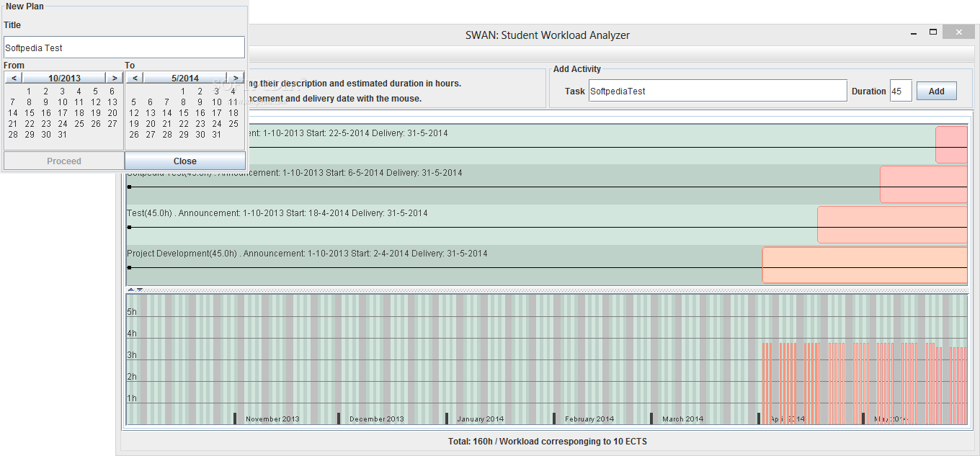The height and width of the screenshot is (456, 980).
Task: Pick day 24 in the From calendar
Action: 62,124
